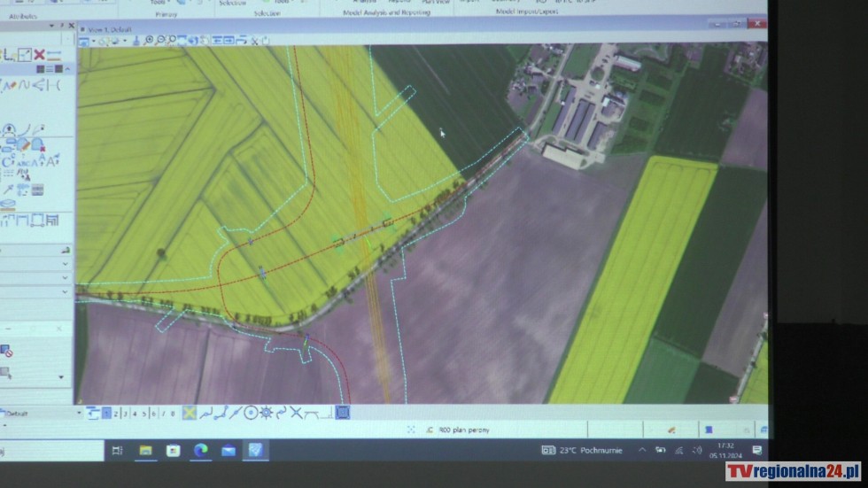
Task: Click the 23°C Pochmurnie weather widget
Action: [x=582, y=451]
